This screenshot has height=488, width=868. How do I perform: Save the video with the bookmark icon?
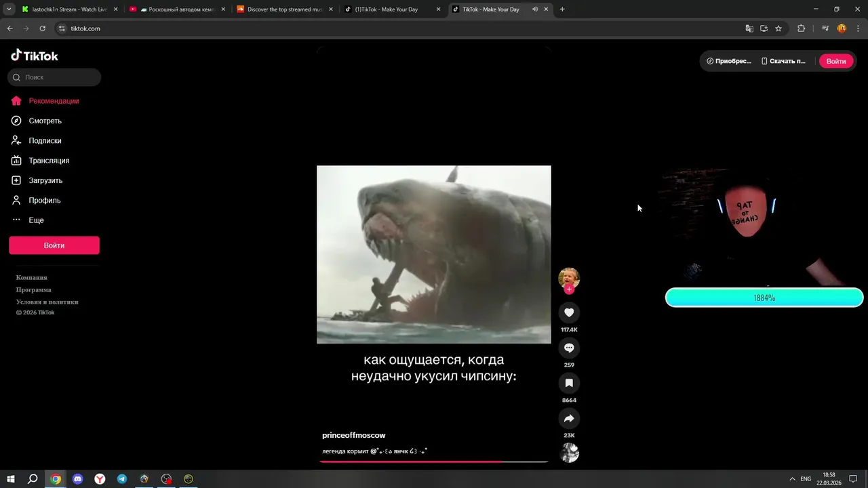(x=569, y=383)
